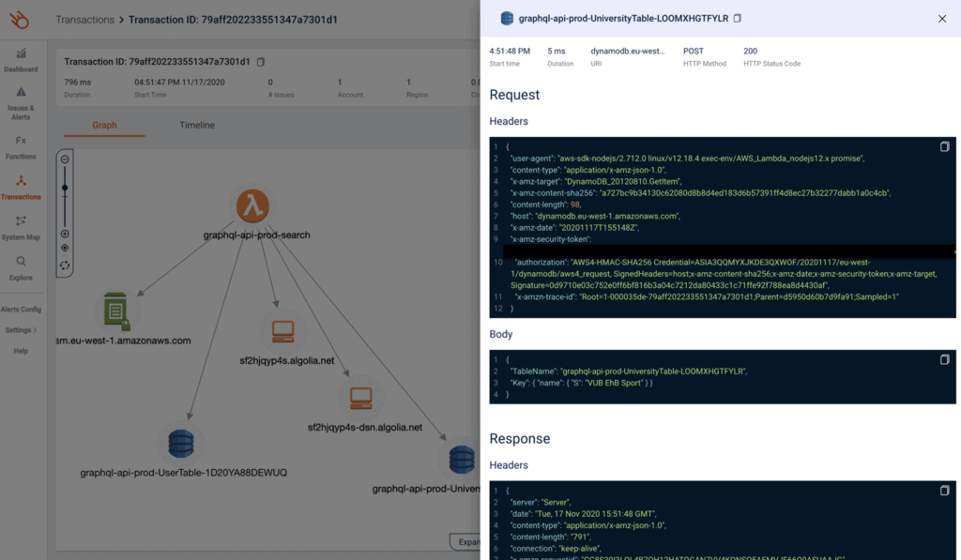Image resolution: width=961 pixels, height=560 pixels.
Task: Select the Graph tab
Action: click(x=104, y=125)
